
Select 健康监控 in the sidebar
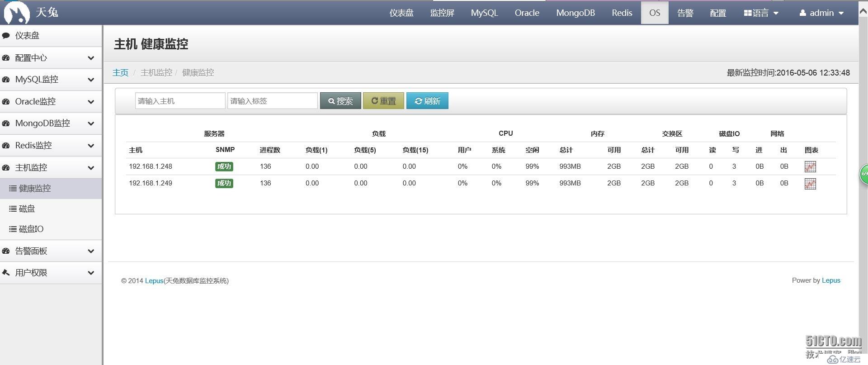pyautogui.click(x=51, y=189)
